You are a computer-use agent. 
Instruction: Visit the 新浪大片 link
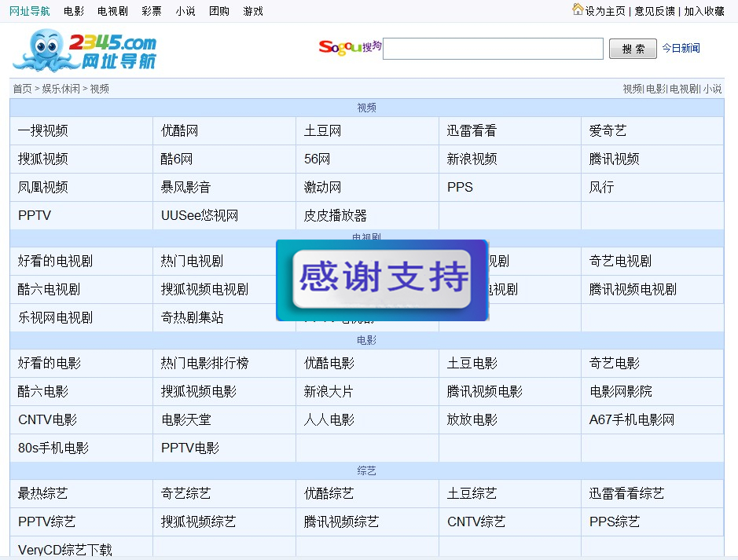point(329,391)
